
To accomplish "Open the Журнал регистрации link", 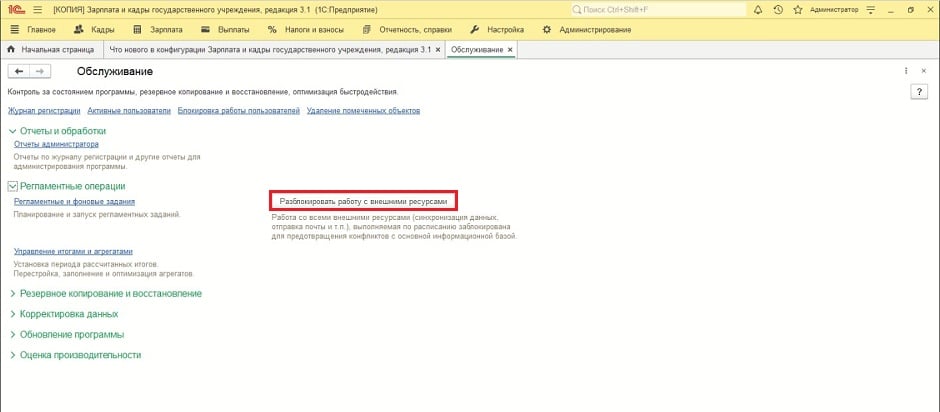I will pyautogui.click(x=44, y=111).
